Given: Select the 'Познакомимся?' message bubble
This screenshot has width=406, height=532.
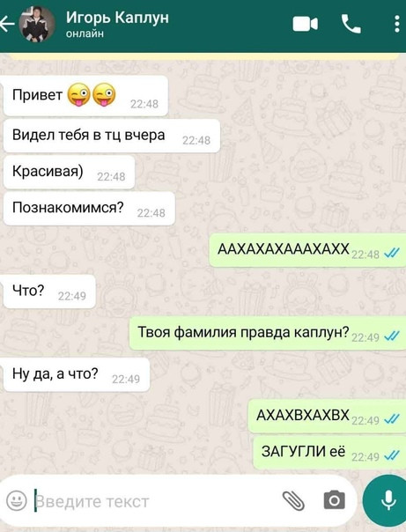Looking at the screenshot, I should tap(89, 209).
